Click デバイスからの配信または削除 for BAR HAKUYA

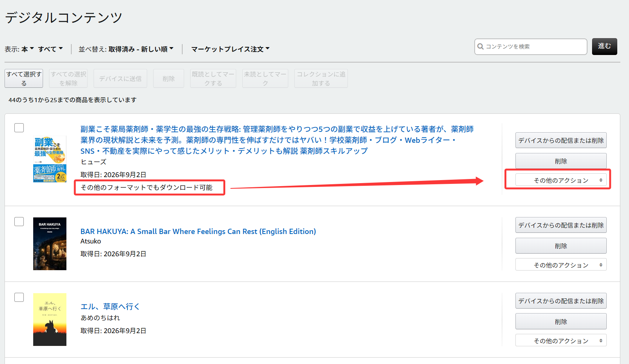point(561,225)
